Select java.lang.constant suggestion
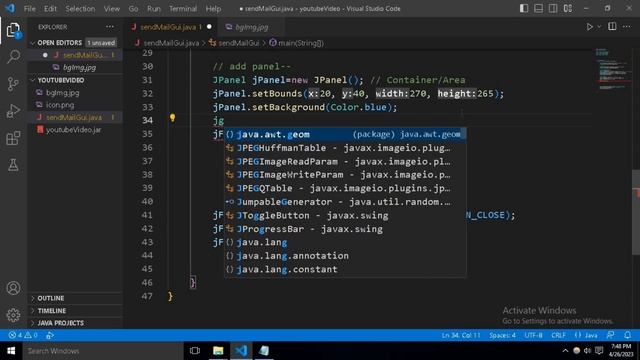 coord(345,269)
